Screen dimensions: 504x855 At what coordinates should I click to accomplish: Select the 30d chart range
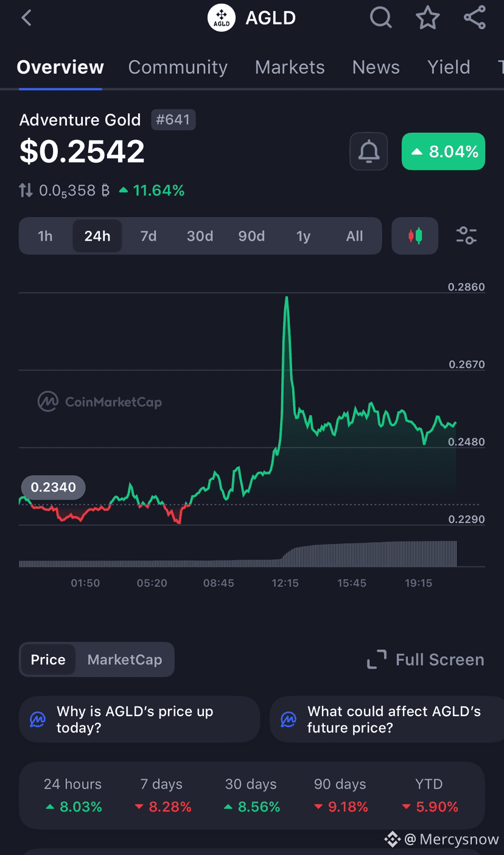(200, 236)
